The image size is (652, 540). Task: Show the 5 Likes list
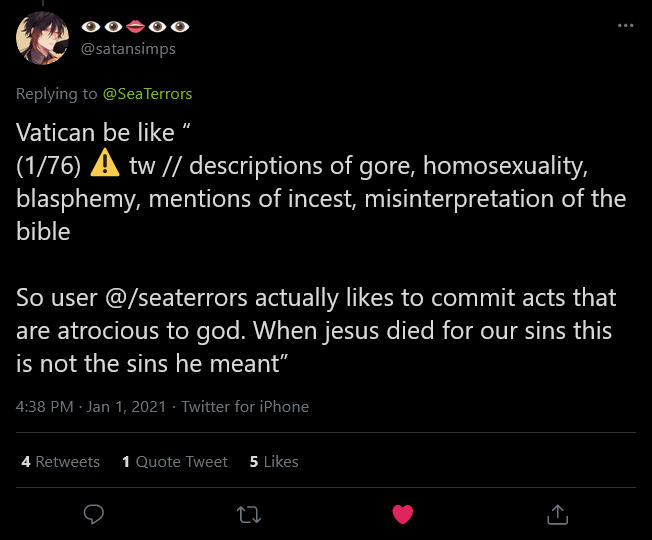coord(274,461)
